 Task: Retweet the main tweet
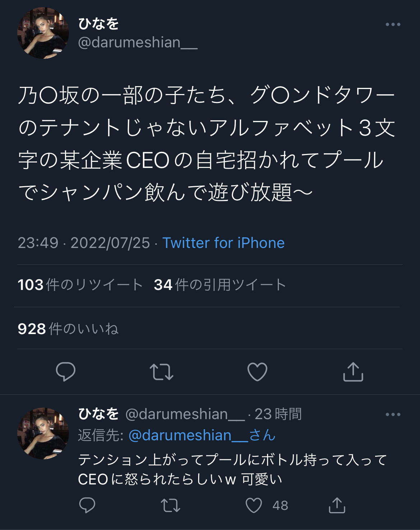[162, 372]
